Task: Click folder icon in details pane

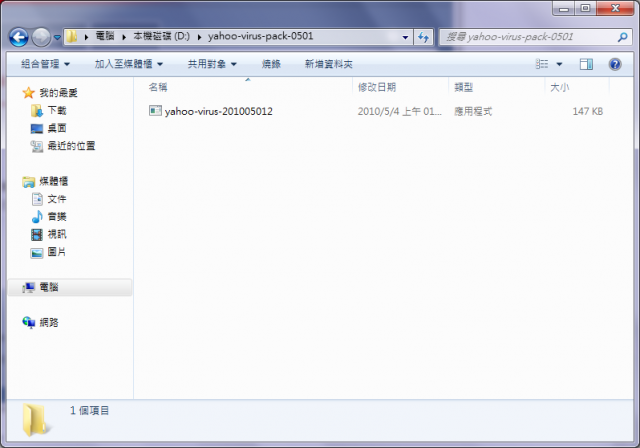Action: click(x=35, y=420)
